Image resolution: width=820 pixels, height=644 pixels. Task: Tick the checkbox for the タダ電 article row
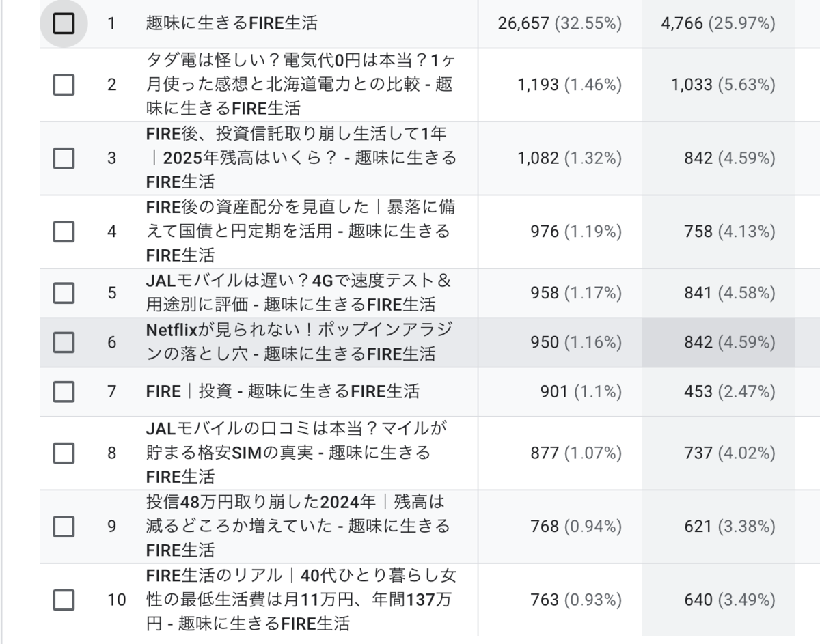click(64, 85)
